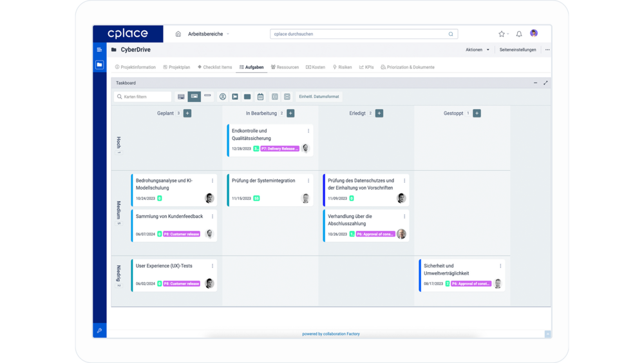Image resolution: width=644 pixels, height=363 pixels.
Task: Click the calendar icon in the taskboard toolbar
Action: click(260, 97)
